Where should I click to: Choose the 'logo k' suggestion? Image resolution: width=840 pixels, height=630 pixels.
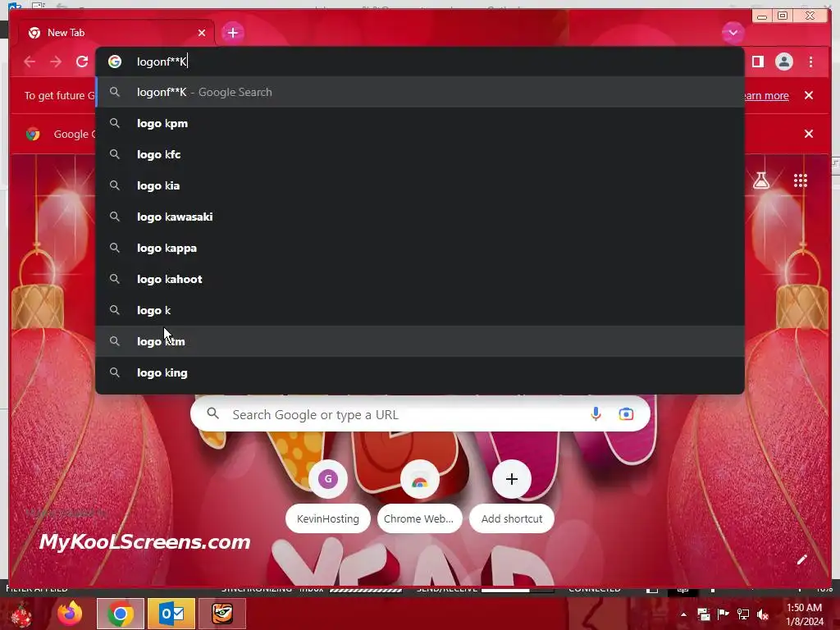click(420, 310)
